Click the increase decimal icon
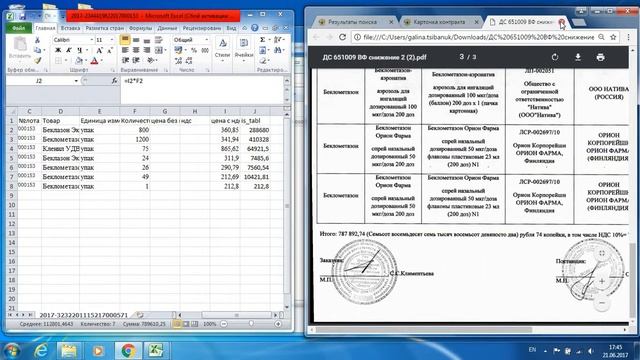640x360 pixels. point(178,61)
